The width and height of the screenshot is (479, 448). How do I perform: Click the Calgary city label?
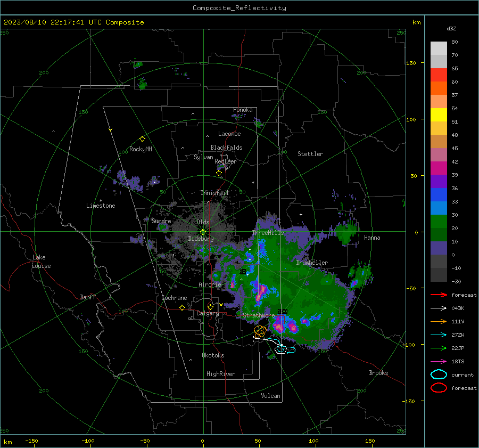coord(208,313)
